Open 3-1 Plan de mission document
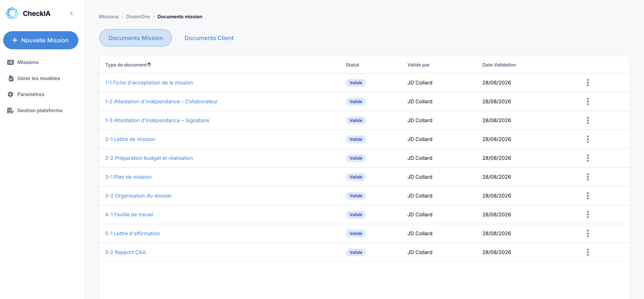This screenshot has width=644, height=299. (128, 177)
